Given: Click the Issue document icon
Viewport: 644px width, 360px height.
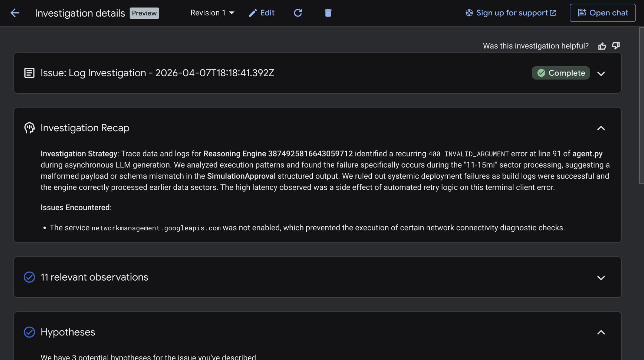Looking at the screenshot, I should point(29,73).
